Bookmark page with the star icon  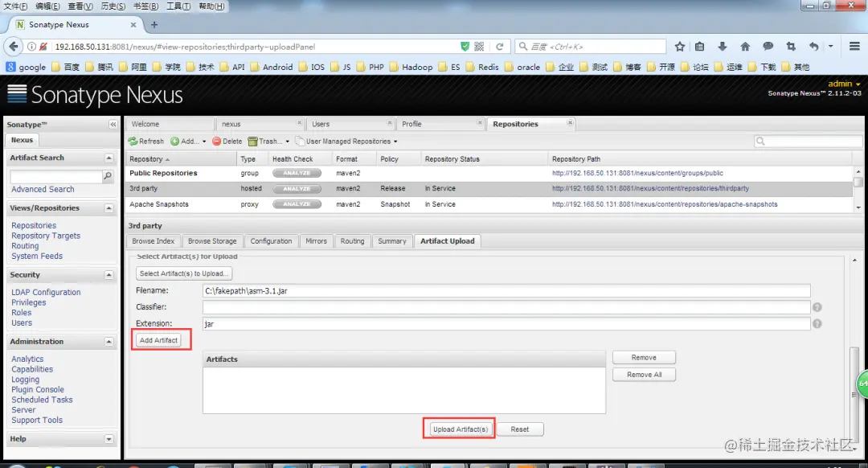[x=680, y=47]
